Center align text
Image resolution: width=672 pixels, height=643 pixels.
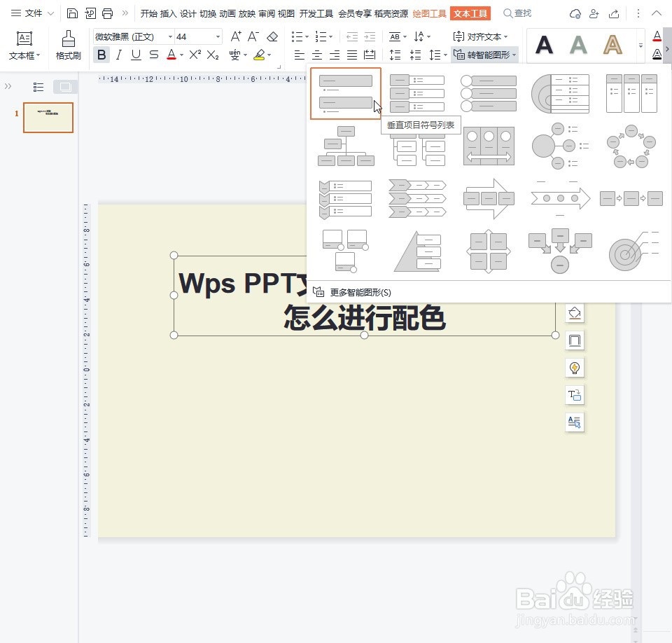(316, 55)
